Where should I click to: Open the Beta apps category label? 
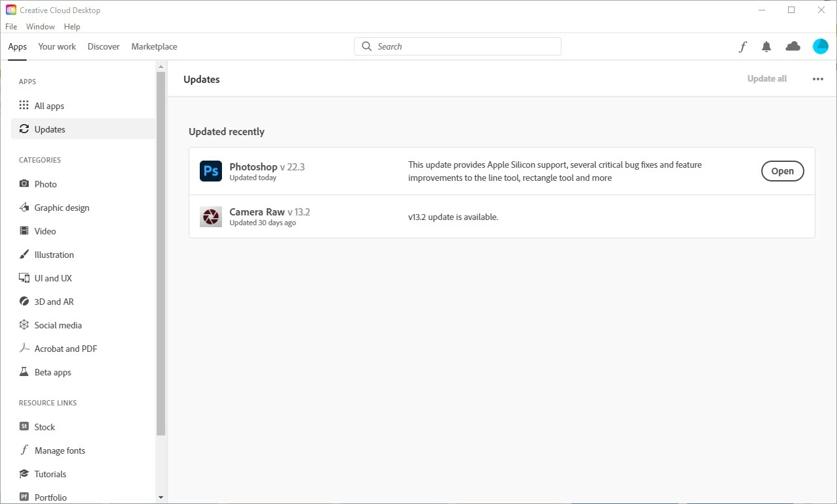pyautogui.click(x=53, y=372)
